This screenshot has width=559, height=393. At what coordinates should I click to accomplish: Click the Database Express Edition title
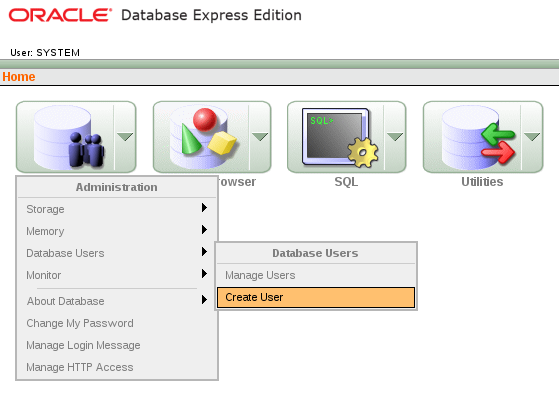pos(211,15)
